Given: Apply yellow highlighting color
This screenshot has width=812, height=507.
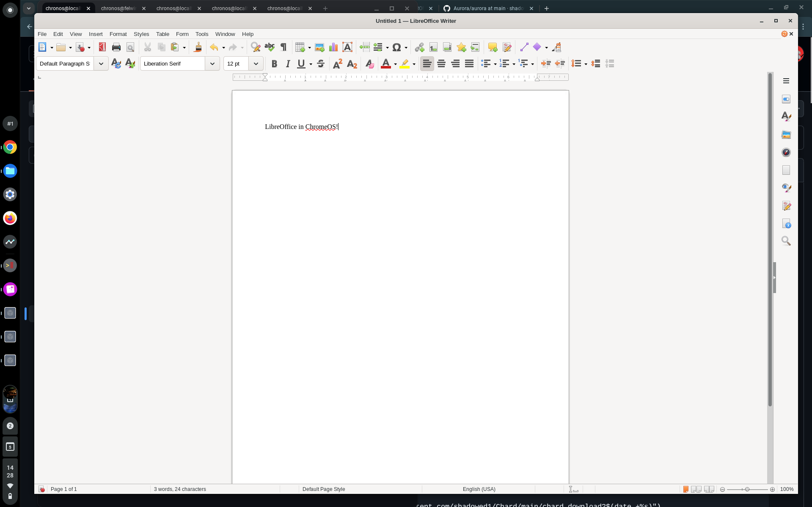Looking at the screenshot, I should pyautogui.click(x=405, y=64).
